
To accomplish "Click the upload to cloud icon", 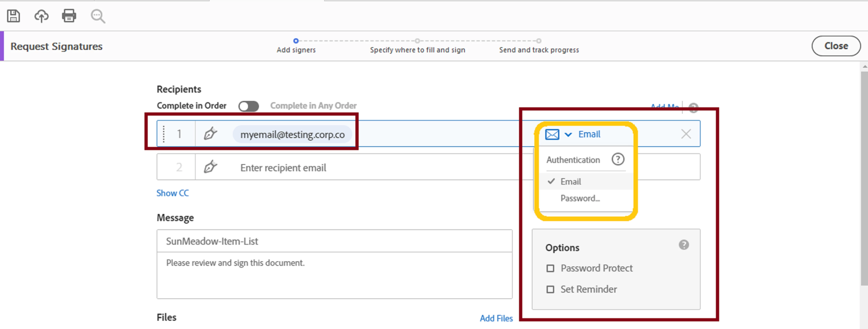I will 41,16.
